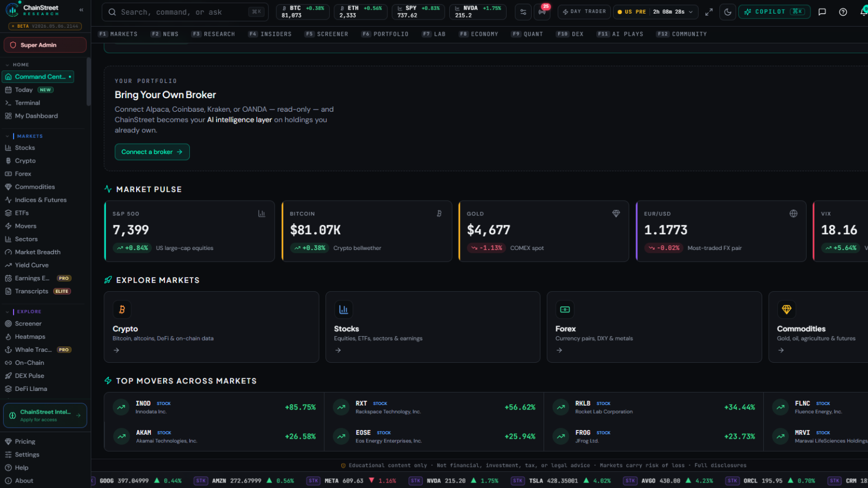Click the Bitcoin symbol icon in the Bitcoin card

coord(439,214)
